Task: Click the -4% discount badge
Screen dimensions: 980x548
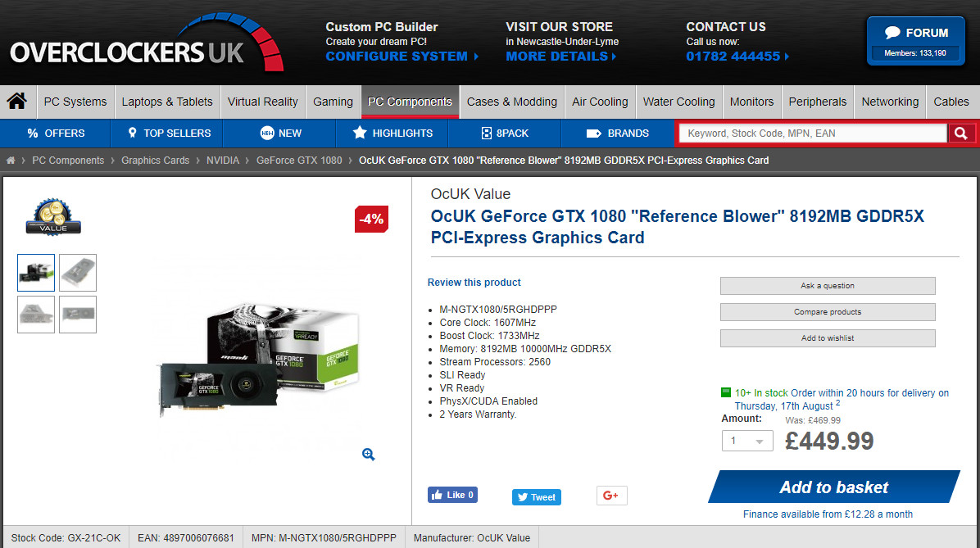Action: click(371, 220)
